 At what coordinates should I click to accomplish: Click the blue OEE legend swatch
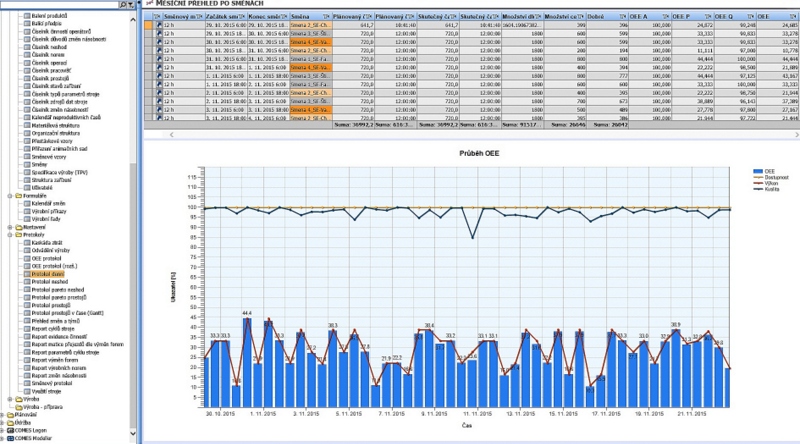pos(758,171)
